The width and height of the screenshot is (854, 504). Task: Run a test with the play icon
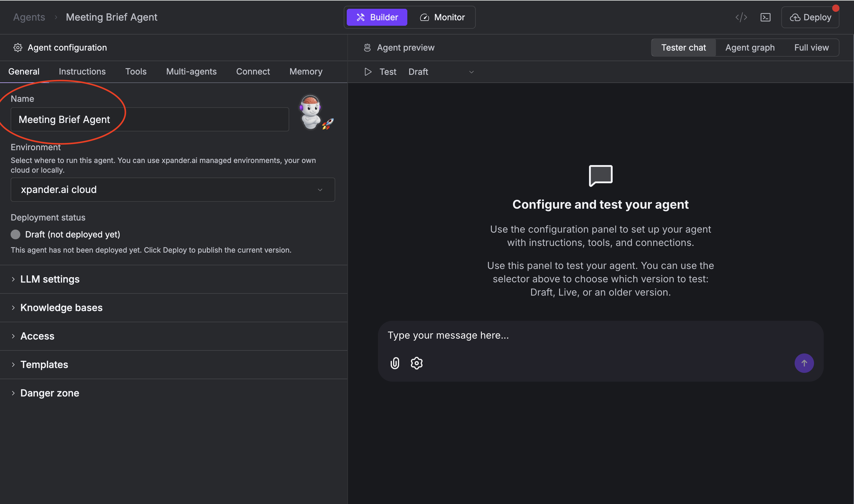(x=368, y=72)
